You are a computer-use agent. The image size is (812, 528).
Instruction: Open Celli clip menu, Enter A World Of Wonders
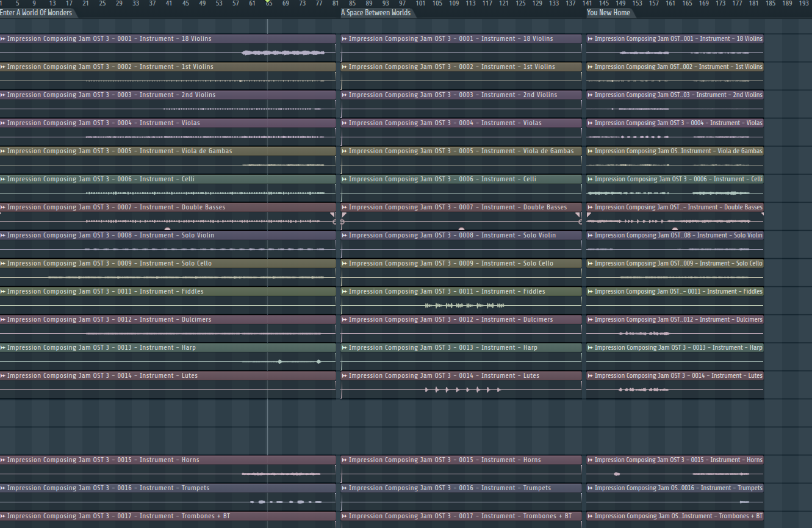pos(3,179)
